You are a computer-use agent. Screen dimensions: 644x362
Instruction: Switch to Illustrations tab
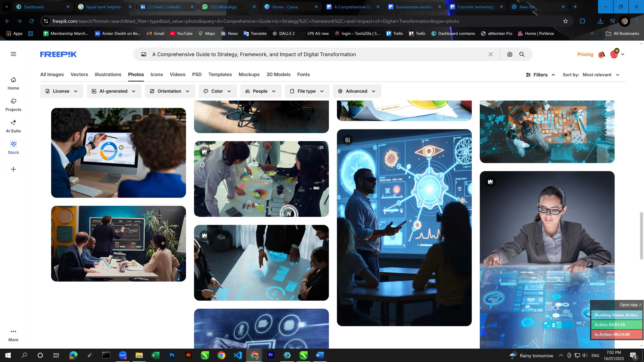coord(108,74)
